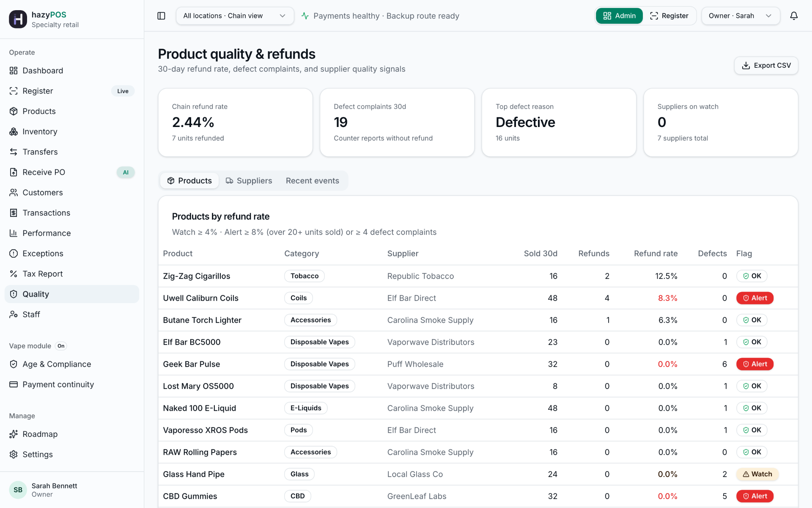Click the Alert flag for Uwell Caliburn Coils

[754, 298]
